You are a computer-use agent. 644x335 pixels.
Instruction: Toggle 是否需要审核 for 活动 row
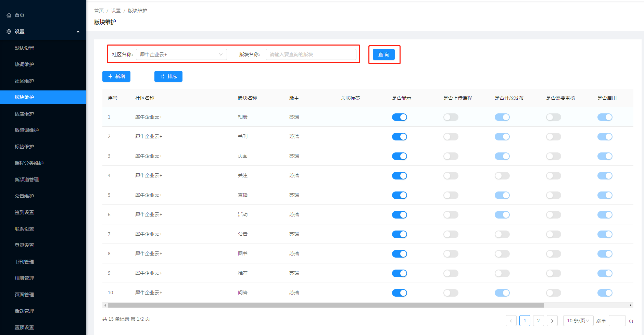[x=554, y=215]
